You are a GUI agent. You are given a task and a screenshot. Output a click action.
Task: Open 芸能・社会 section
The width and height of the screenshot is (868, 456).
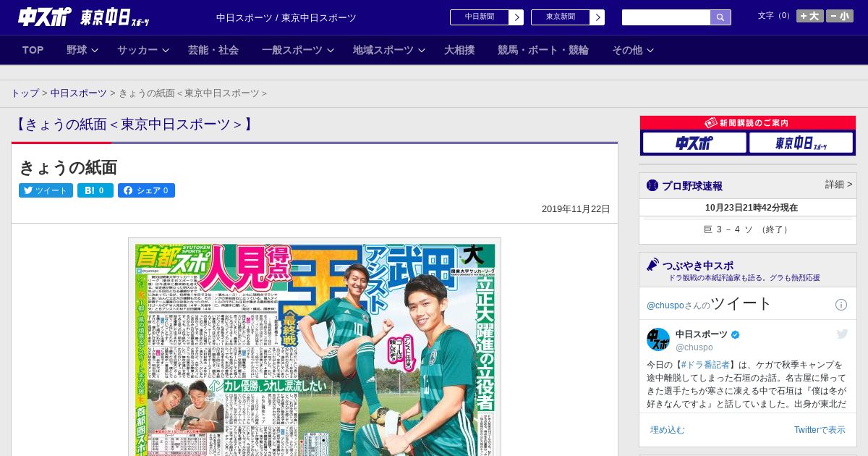213,50
